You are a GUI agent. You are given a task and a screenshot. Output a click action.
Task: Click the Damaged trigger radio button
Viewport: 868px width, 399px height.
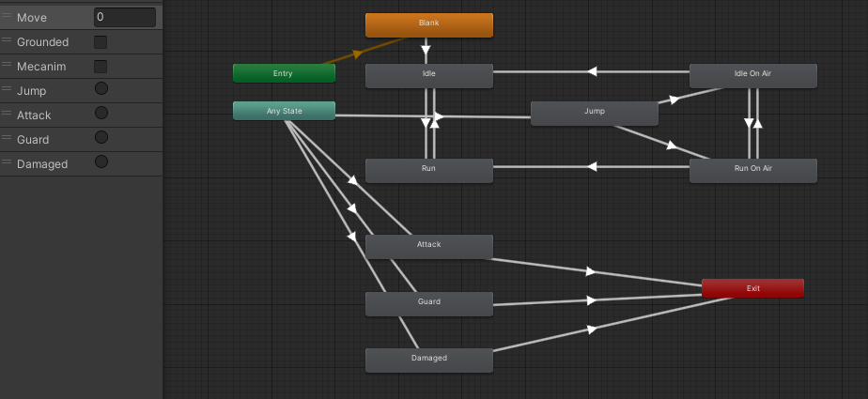click(x=101, y=162)
